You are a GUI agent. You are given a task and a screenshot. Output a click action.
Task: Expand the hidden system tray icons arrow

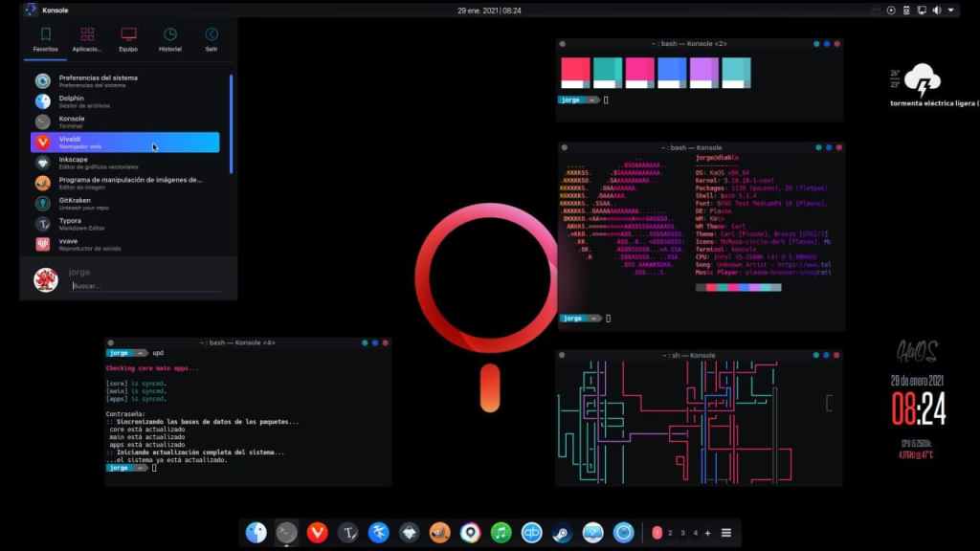tap(951, 11)
